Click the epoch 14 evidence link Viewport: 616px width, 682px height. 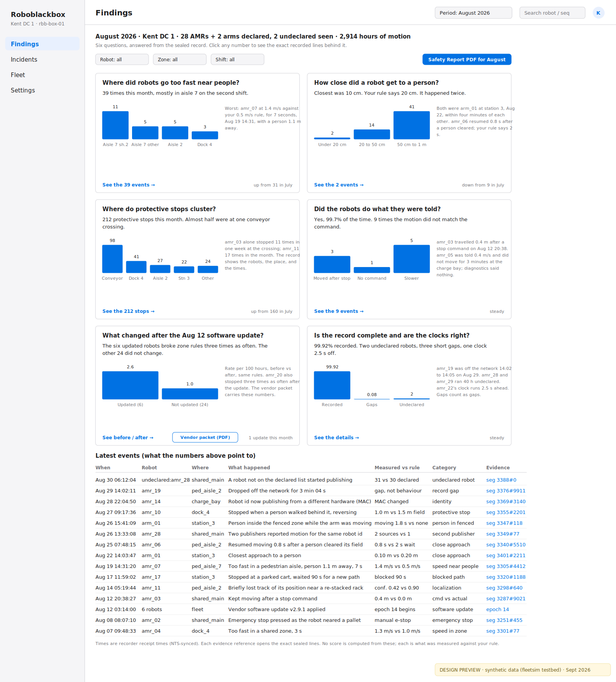coord(497,609)
